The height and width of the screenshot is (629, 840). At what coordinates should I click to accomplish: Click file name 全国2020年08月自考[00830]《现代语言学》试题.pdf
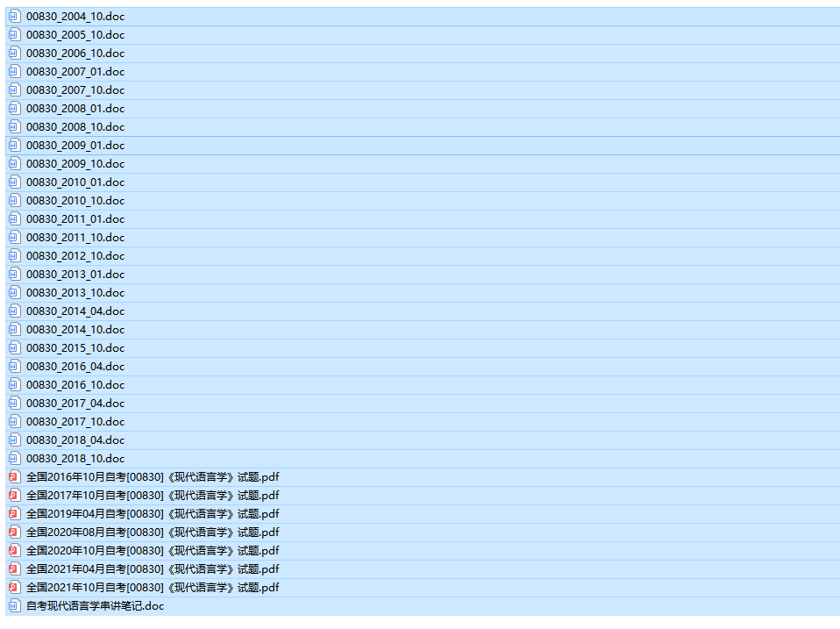coord(153,532)
